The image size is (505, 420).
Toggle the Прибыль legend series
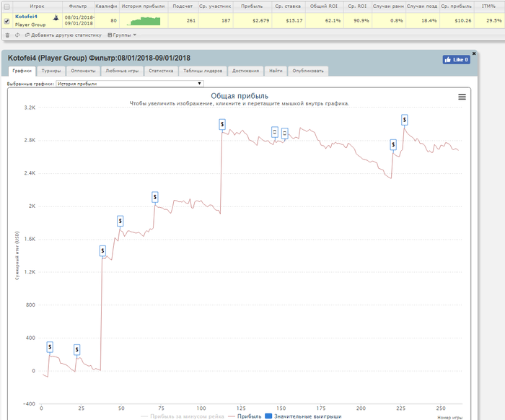click(x=245, y=416)
